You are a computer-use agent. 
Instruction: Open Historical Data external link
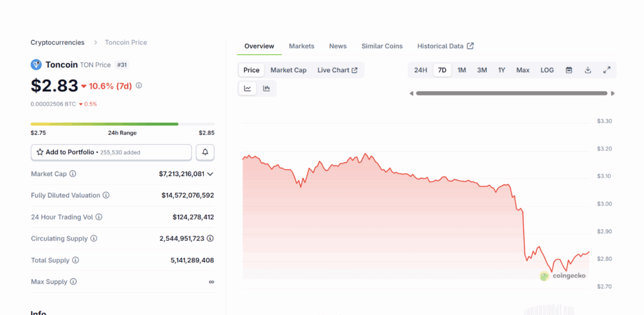click(445, 47)
